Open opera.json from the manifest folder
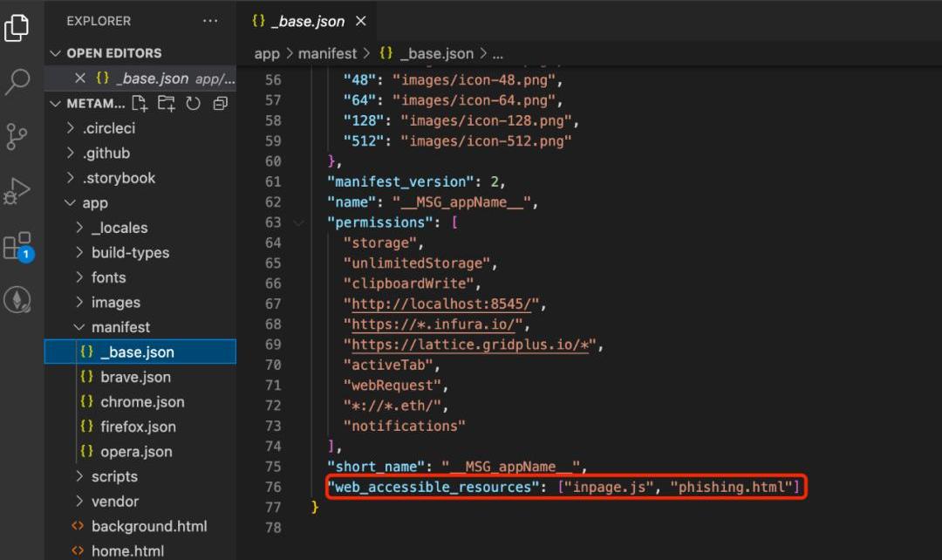 [140, 452]
